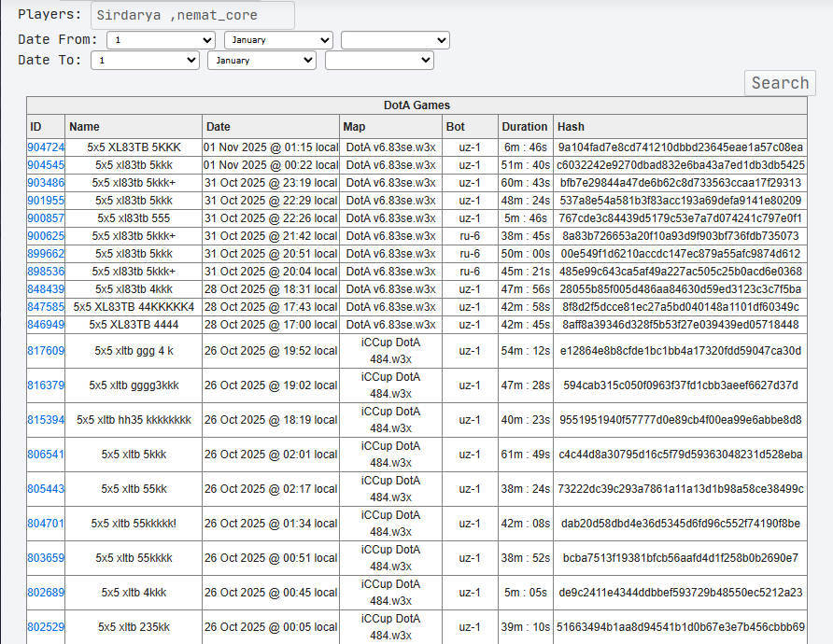Select game name 5x5 xltb hh35 kkkkkkkk
Viewport: 833px width, 644px height.
(134, 420)
